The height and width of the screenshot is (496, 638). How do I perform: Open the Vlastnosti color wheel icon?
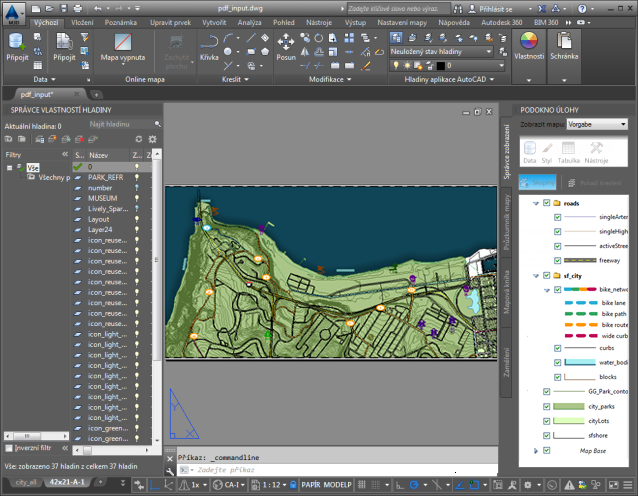pyautogui.click(x=529, y=42)
